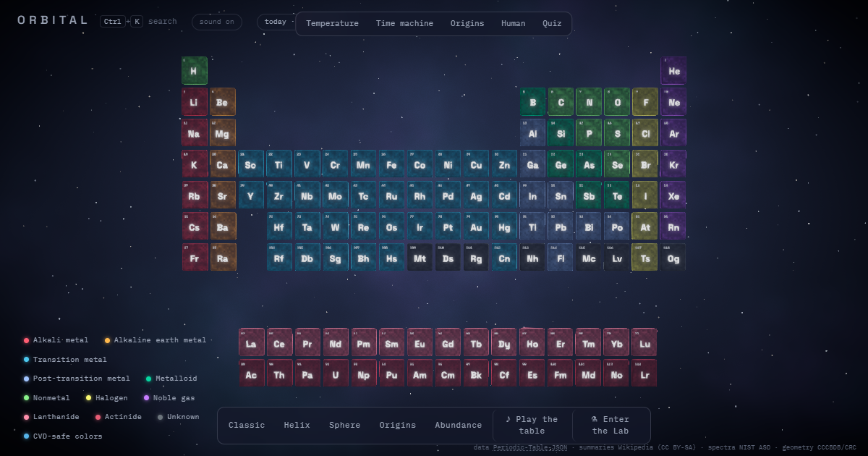Screen dimensions: 868x456
Task: Toggle the Alkali metal legend filter
Action: pos(56,340)
